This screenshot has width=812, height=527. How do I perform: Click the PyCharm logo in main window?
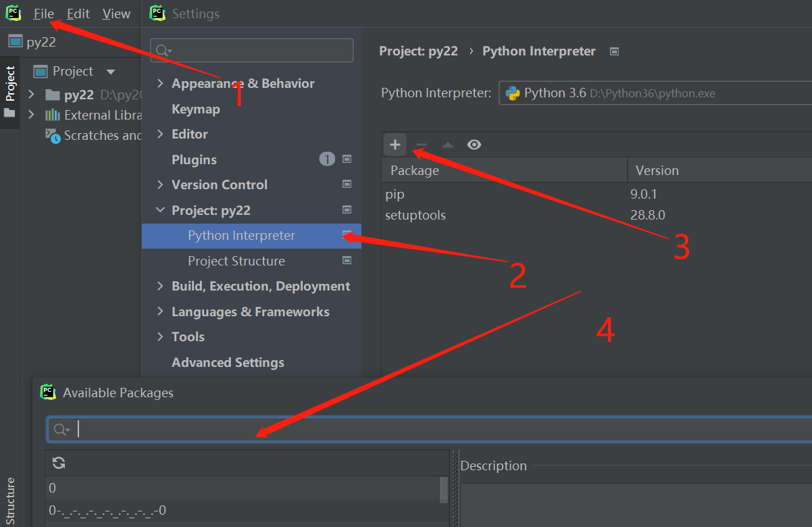13,13
